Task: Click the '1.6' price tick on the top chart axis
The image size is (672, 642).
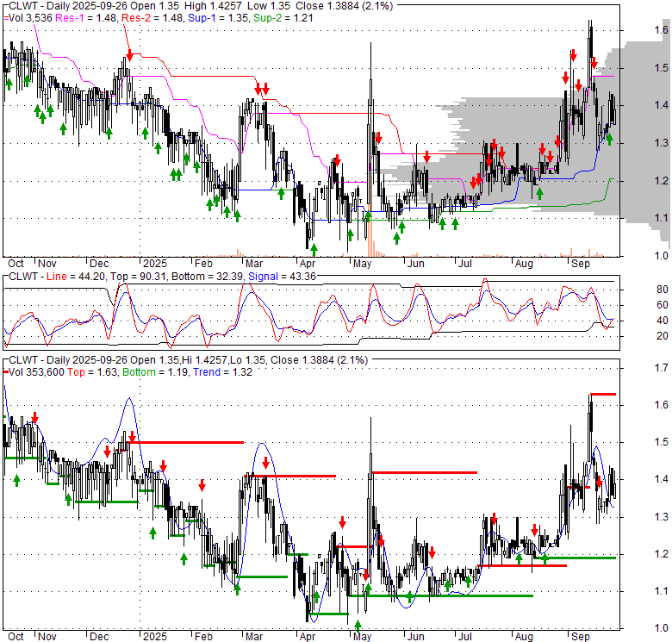Action: 662,29
